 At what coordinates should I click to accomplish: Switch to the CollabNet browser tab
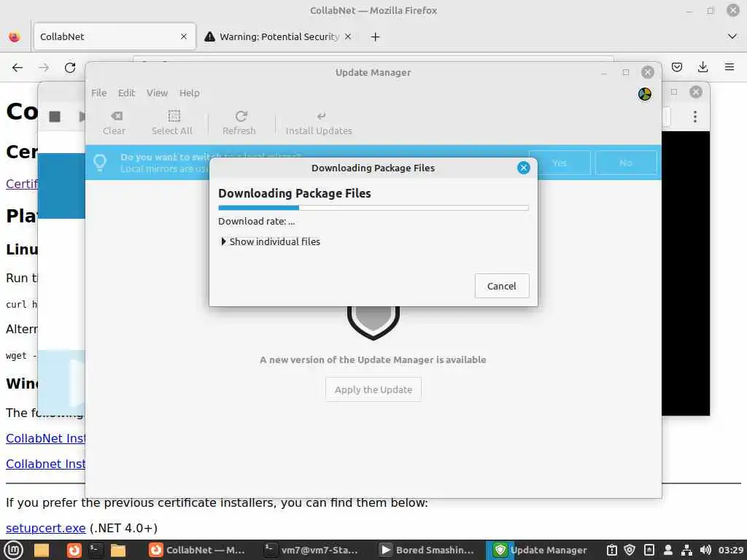point(115,36)
